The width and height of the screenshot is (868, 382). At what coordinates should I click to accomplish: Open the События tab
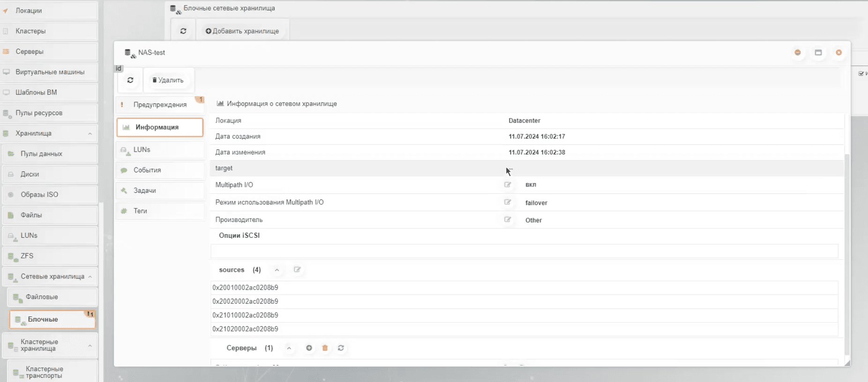[160, 170]
